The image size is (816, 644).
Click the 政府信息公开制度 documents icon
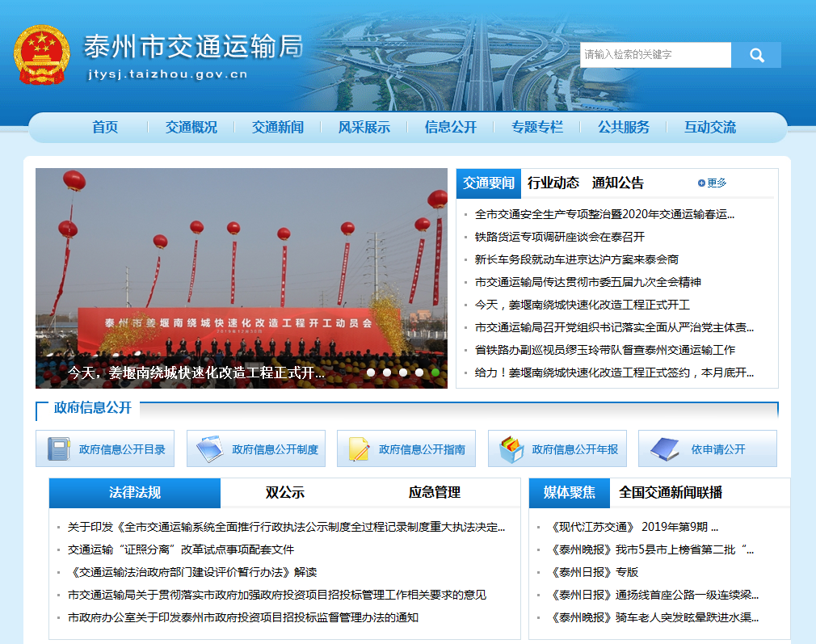point(209,449)
